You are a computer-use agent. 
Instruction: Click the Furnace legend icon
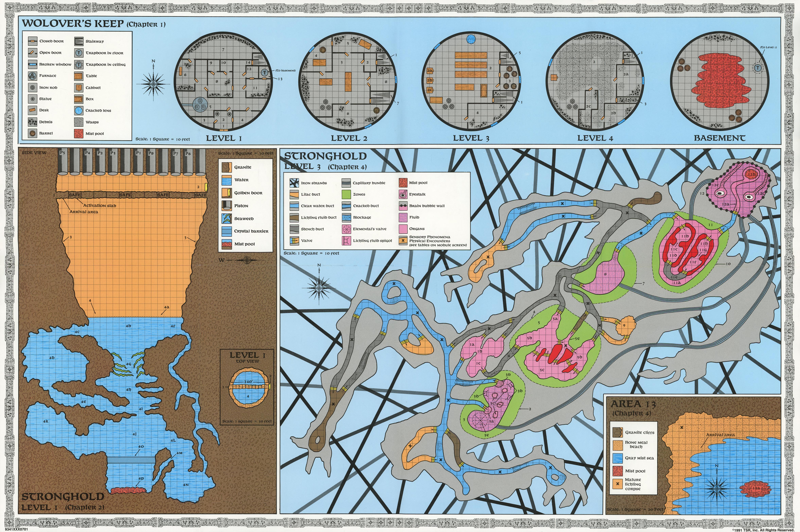33,76
